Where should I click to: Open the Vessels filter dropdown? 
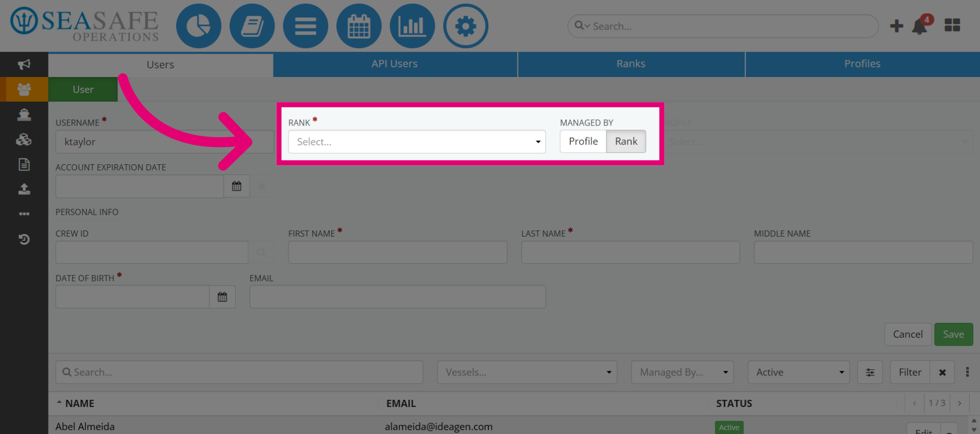(x=527, y=372)
